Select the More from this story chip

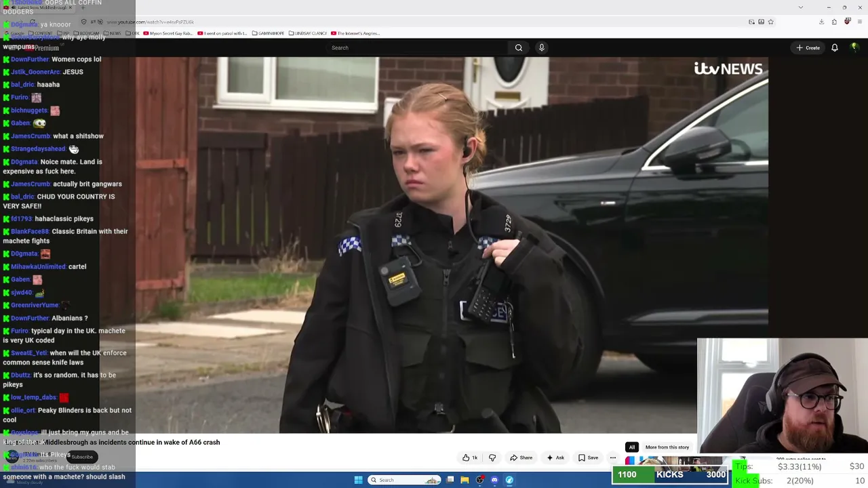click(667, 447)
